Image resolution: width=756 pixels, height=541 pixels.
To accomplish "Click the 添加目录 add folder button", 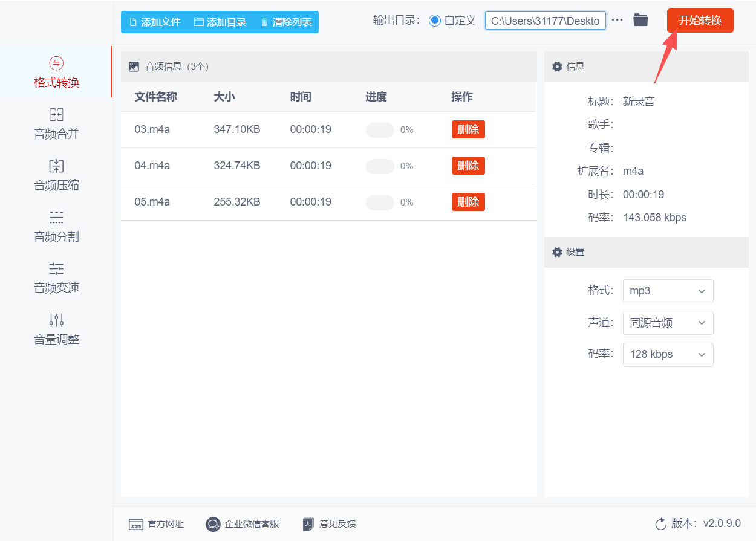I will point(220,22).
